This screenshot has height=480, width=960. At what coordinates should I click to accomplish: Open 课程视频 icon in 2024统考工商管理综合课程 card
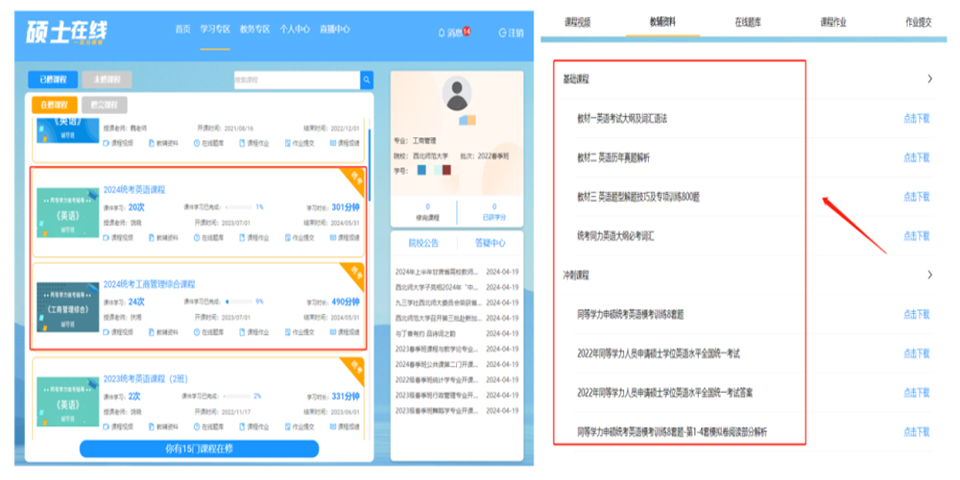pyautogui.click(x=106, y=332)
